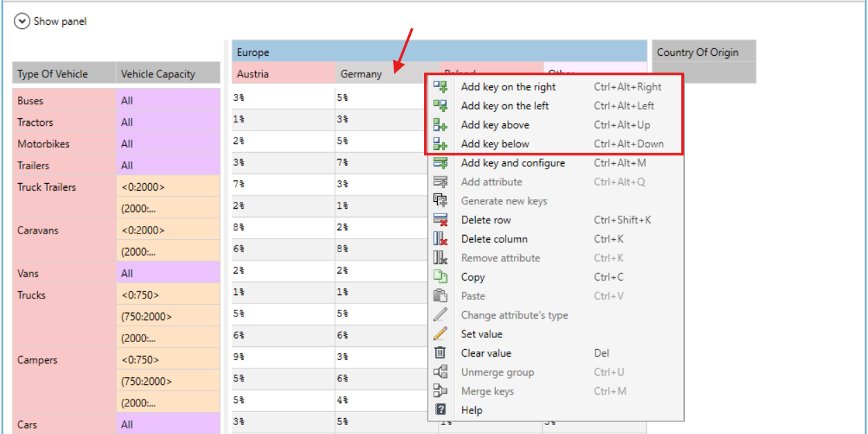
Task: Select Add key below menu entry
Action: tap(555, 144)
